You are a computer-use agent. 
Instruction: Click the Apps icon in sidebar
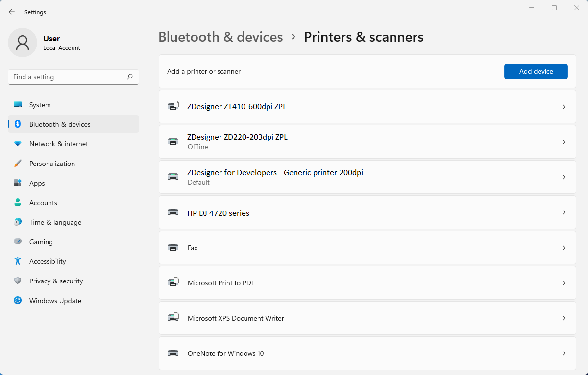(x=18, y=183)
